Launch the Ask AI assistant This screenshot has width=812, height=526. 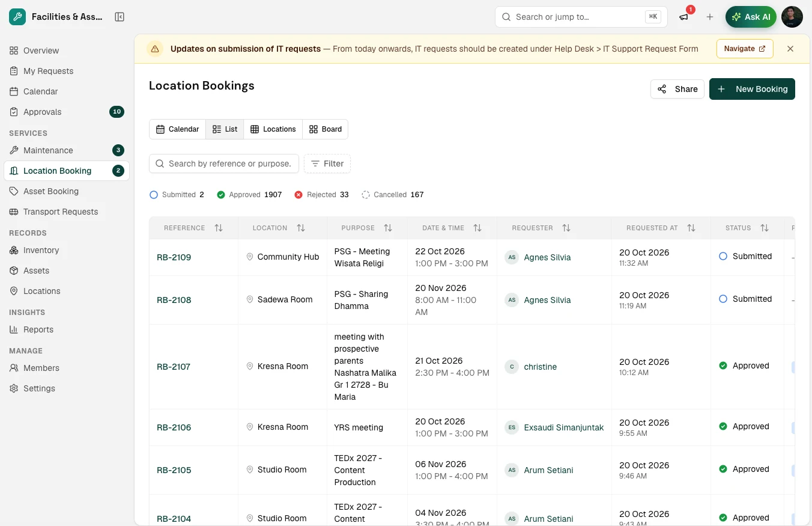pos(751,17)
